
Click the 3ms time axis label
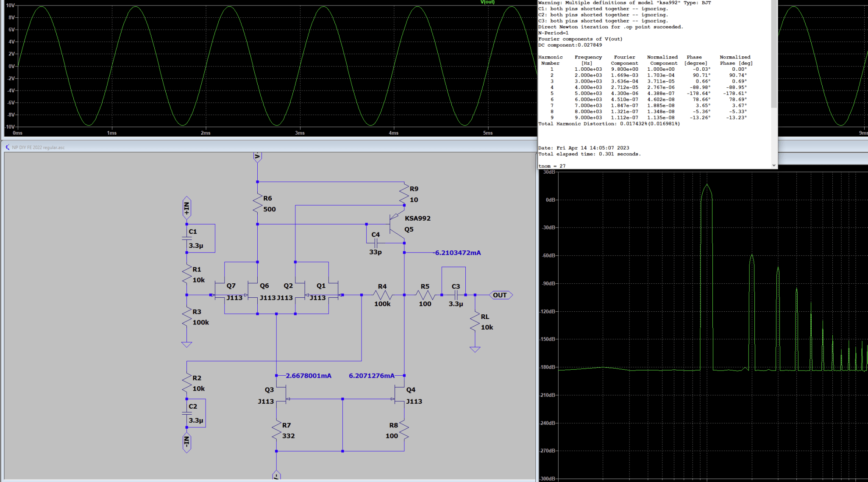coord(300,133)
